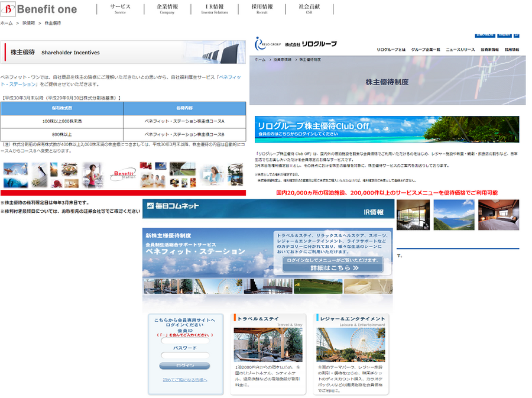532x398 pixels.
Task: Click IR情報 in the 毎日コムネット header
Action: click(x=373, y=212)
